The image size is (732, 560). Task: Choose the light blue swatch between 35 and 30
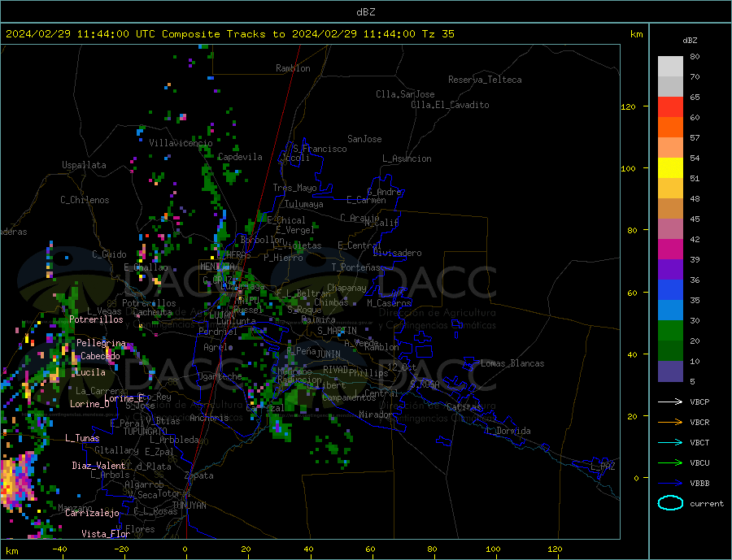tap(670, 310)
